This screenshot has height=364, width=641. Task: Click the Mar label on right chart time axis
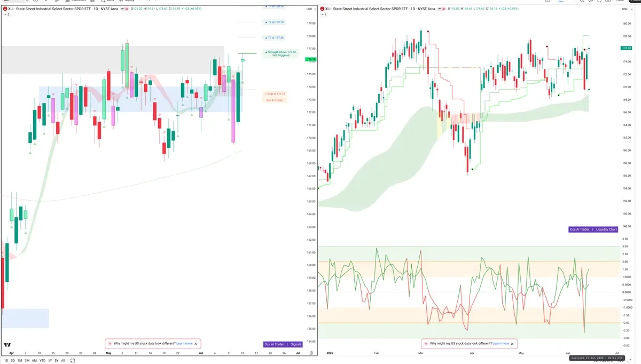pyautogui.click(x=421, y=353)
